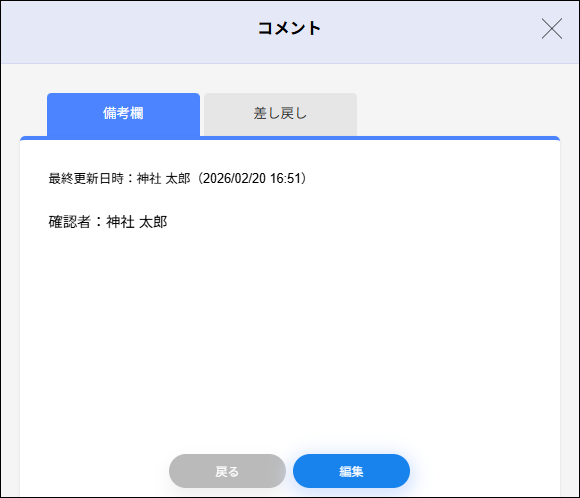Click the 戻る button
This screenshot has height=498, width=580.
click(x=227, y=471)
